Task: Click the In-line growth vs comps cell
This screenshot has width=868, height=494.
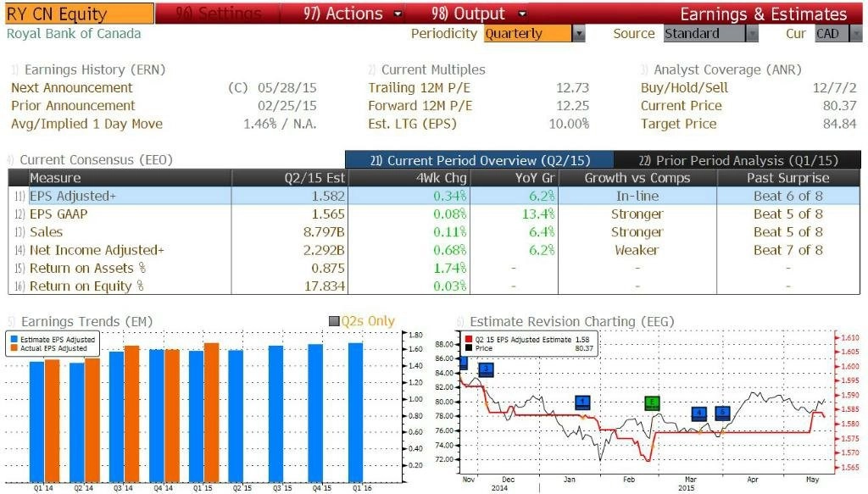Action: (x=637, y=196)
